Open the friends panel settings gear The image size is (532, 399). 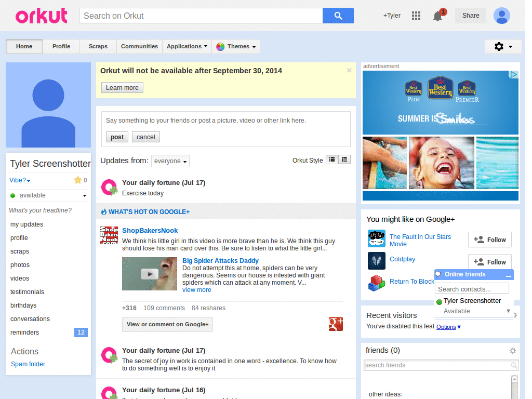click(x=513, y=350)
